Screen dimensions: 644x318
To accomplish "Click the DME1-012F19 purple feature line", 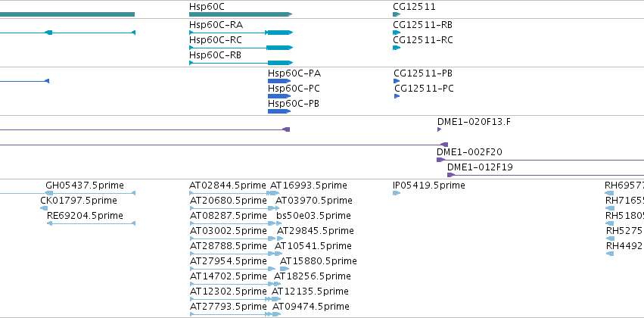I will tap(546, 175).
